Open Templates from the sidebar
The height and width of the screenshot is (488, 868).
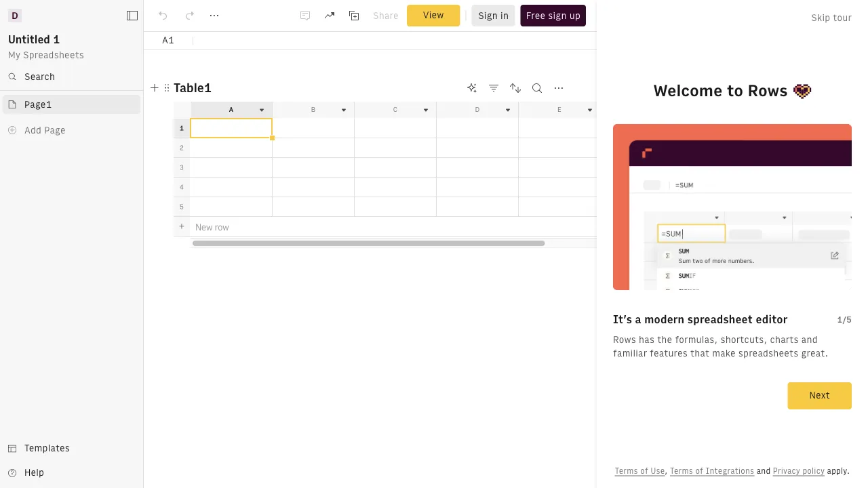pos(47,448)
